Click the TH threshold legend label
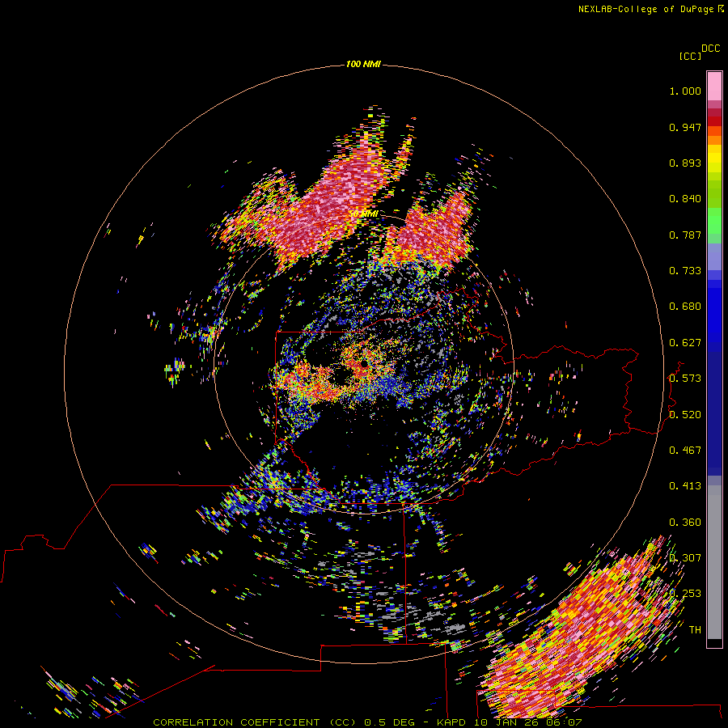Screen dimensions: 728x728 [695, 630]
